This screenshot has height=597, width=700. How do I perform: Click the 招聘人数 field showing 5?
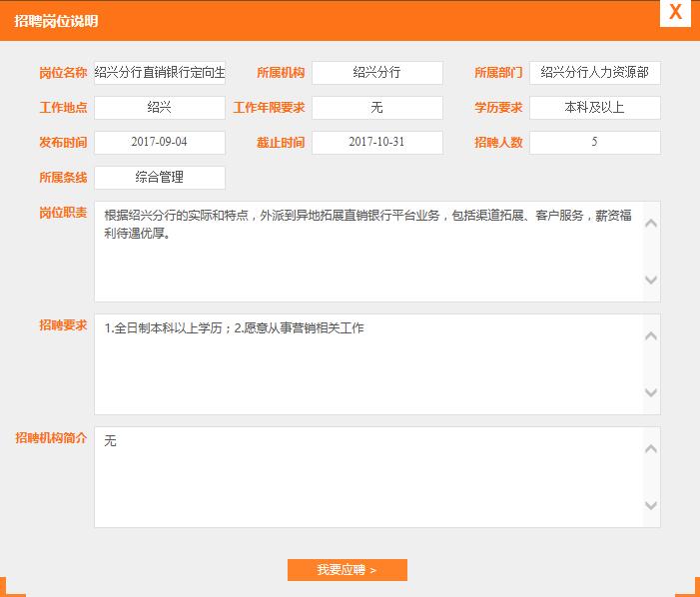594,143
